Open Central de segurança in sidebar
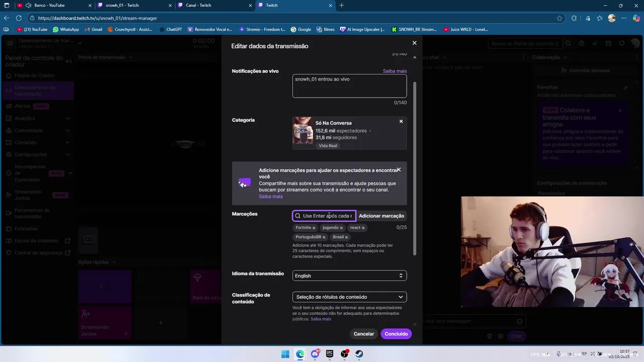Image resolution: width=644 pixels, height=362 pixels. [38, 253]
